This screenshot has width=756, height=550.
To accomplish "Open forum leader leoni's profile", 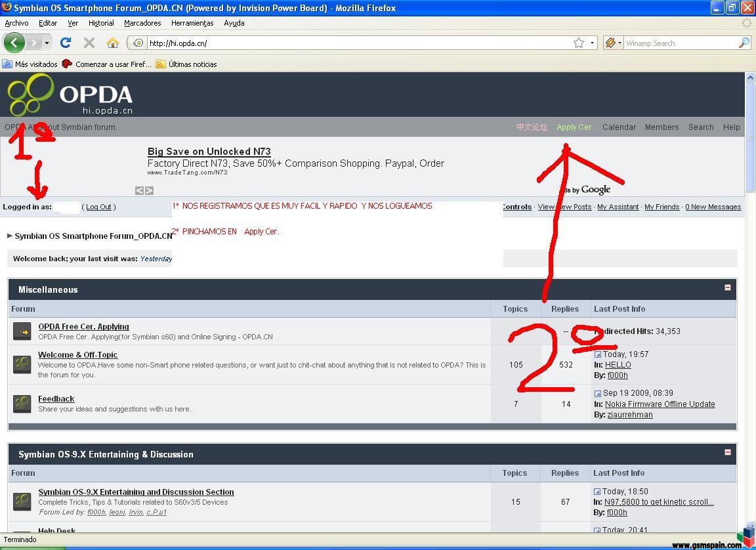I will click(117, 512).
